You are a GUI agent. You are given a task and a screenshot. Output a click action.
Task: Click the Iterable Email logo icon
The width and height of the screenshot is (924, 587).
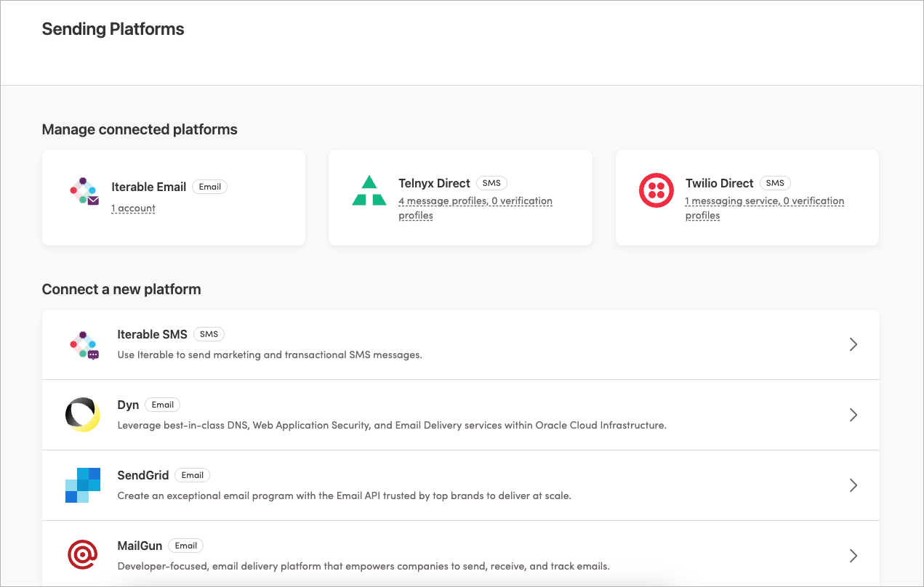click(x=84, y=192)
